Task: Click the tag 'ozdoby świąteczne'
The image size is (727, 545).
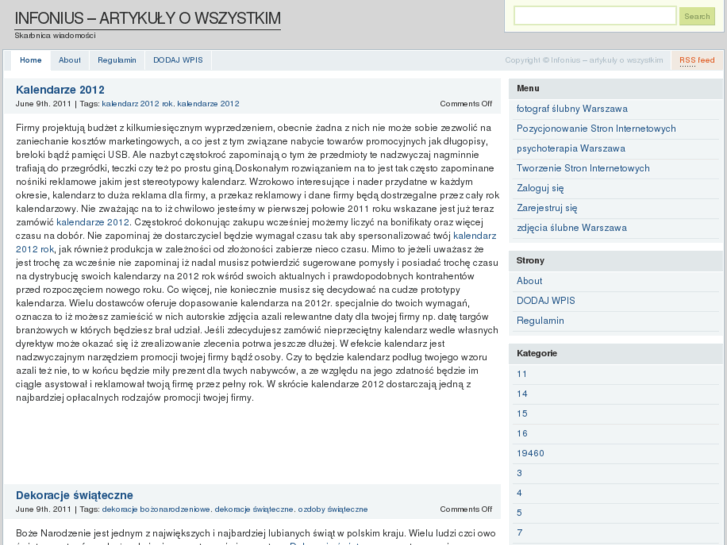Action: point(332,509)
